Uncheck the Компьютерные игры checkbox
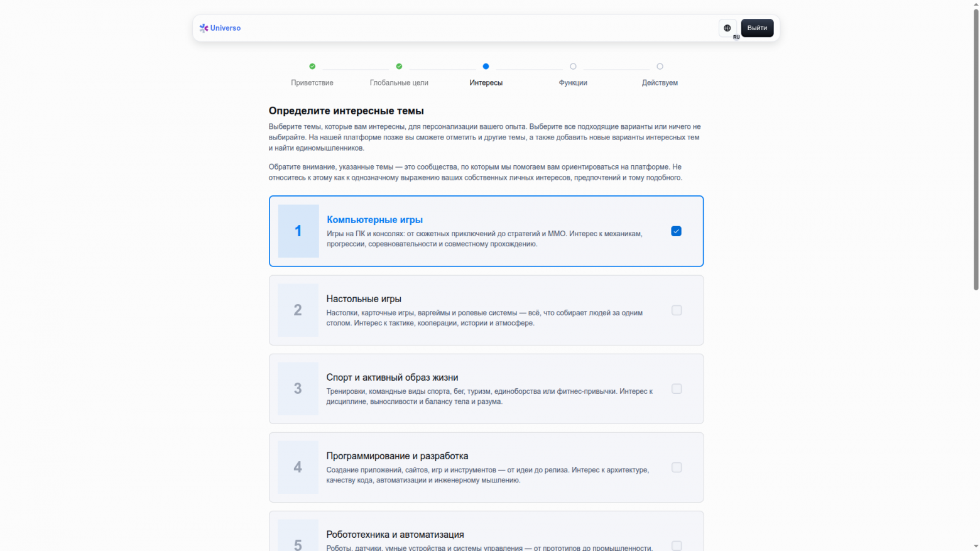 tap(676, 231)
